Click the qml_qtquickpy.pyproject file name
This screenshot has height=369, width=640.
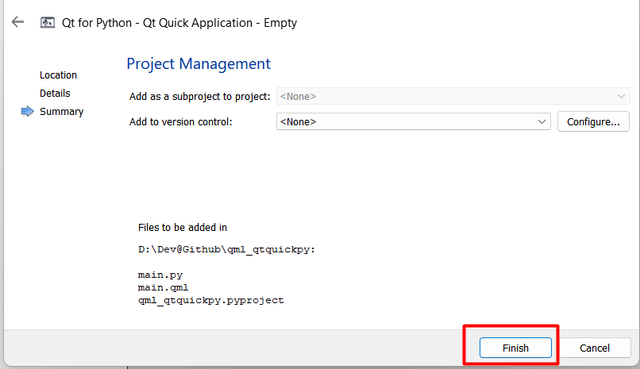(x=211, y=300)
